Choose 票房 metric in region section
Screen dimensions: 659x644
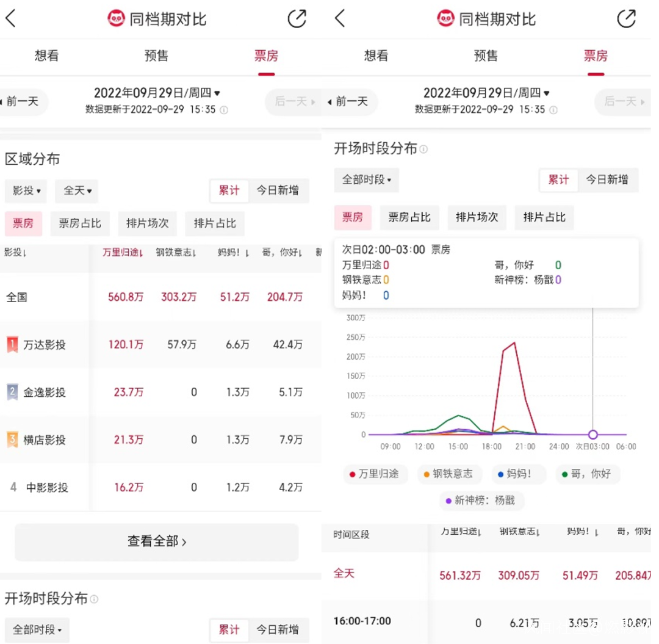pyautogui.click(x=23, y=223)
